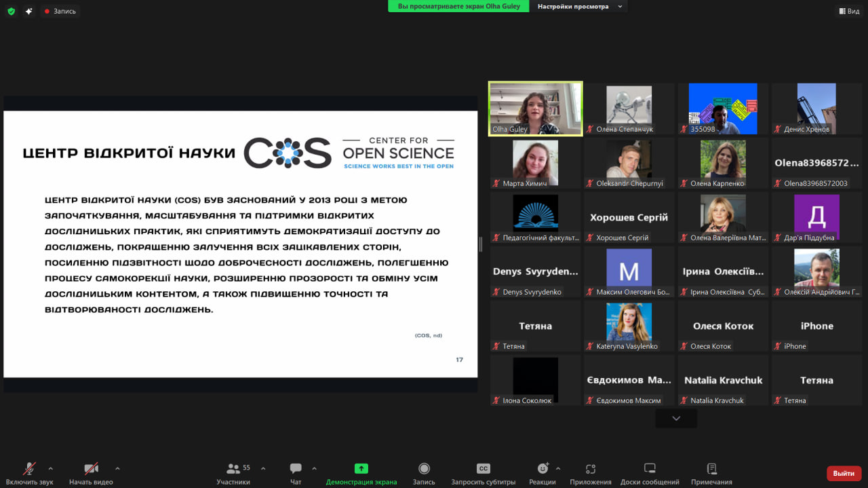Select Олена Карпенко video tile
868x488 pixels.
coord(723,163)
